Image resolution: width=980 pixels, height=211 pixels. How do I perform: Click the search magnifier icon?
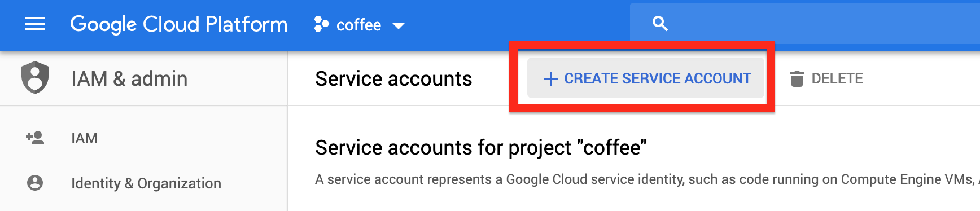pos(660,24)
